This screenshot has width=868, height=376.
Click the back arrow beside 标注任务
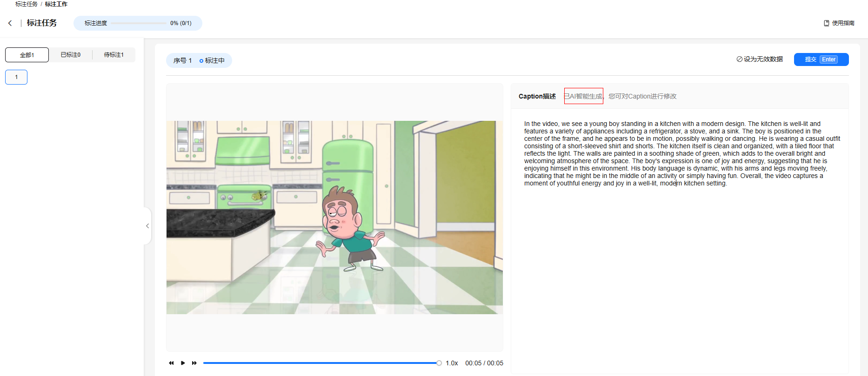10,23
